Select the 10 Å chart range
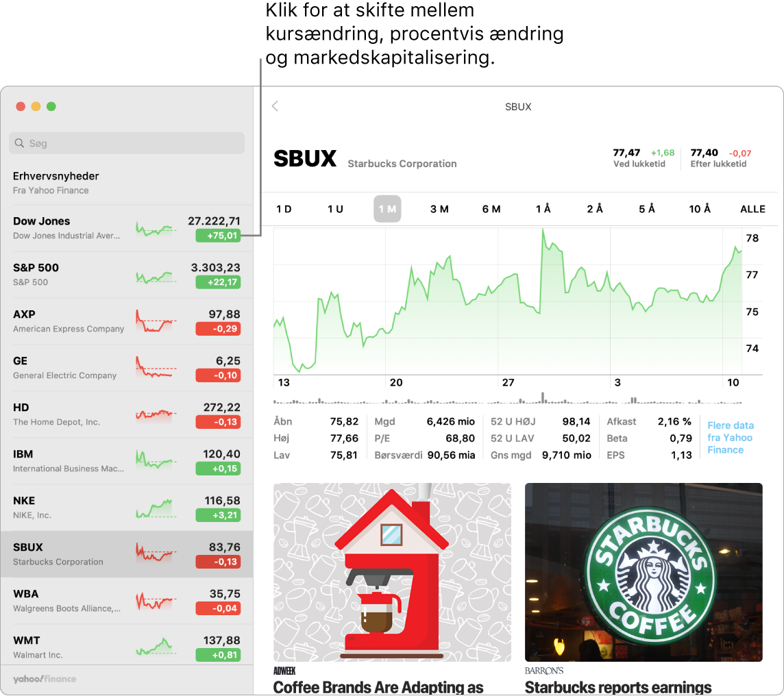This screenshot has width=784, height=696. [x=700, y=209]
